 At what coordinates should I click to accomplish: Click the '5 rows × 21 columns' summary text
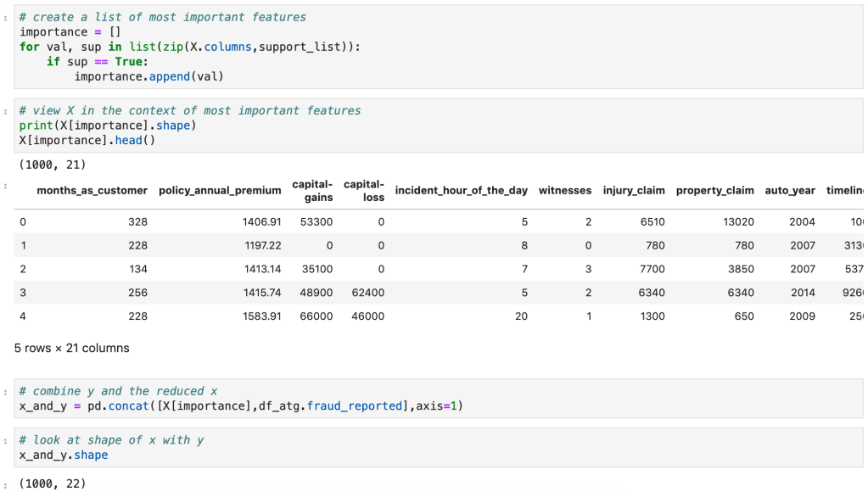point(72,348)
